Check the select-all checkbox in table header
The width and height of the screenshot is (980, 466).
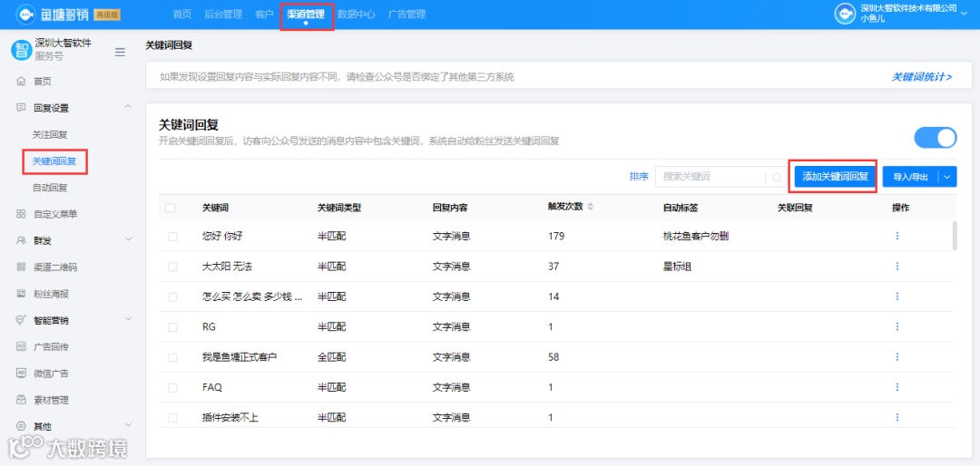pos(171,208)
